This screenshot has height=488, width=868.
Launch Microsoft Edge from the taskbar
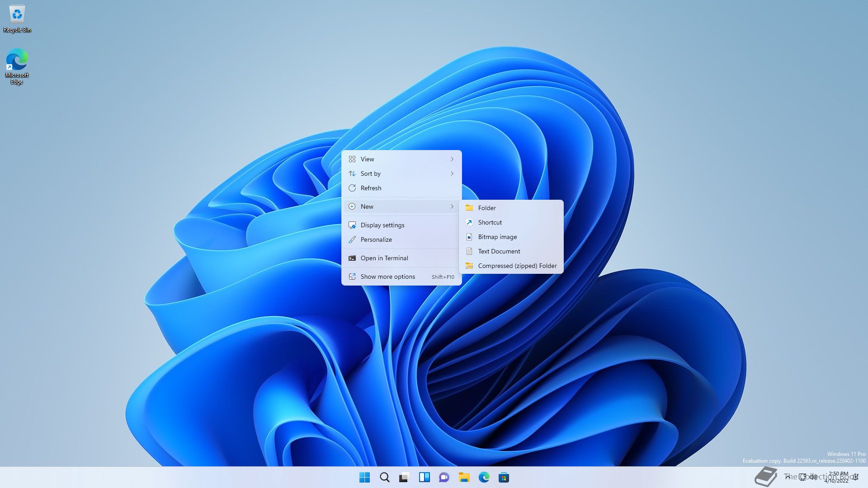(x=484, y=477)
